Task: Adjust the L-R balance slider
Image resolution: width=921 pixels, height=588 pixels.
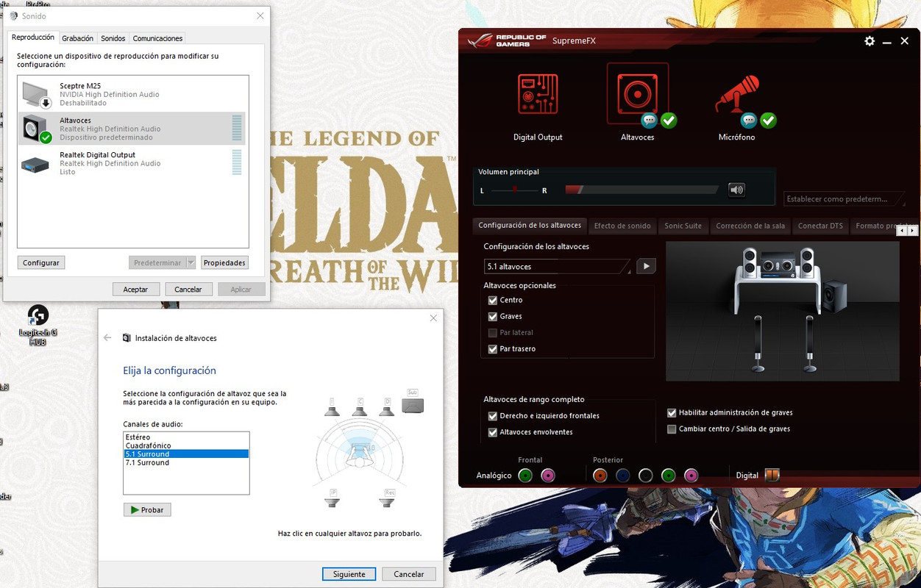Action: coord(514,190)
